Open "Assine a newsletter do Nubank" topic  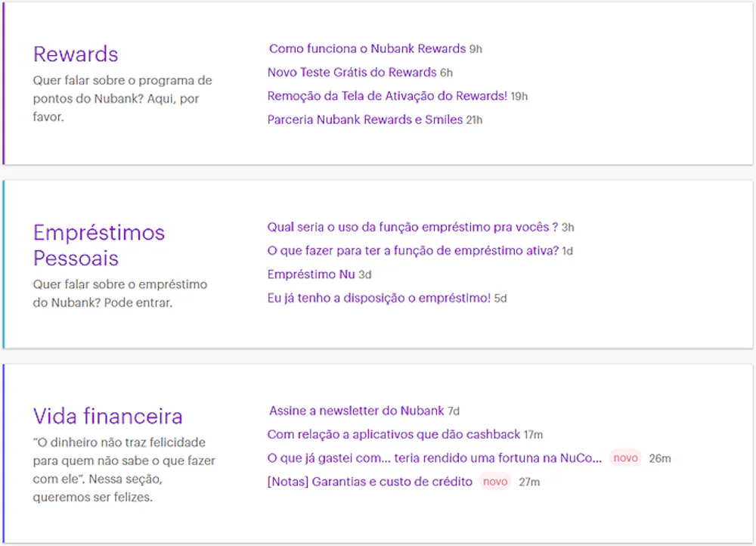(x=356, y=411)
